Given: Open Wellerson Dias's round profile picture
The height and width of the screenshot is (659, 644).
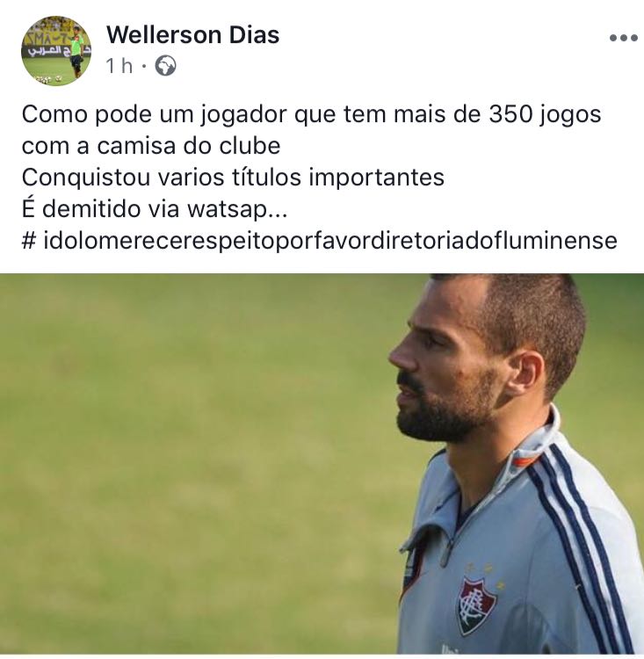Looking at the screenshot, I should click(x=56, y=50).
